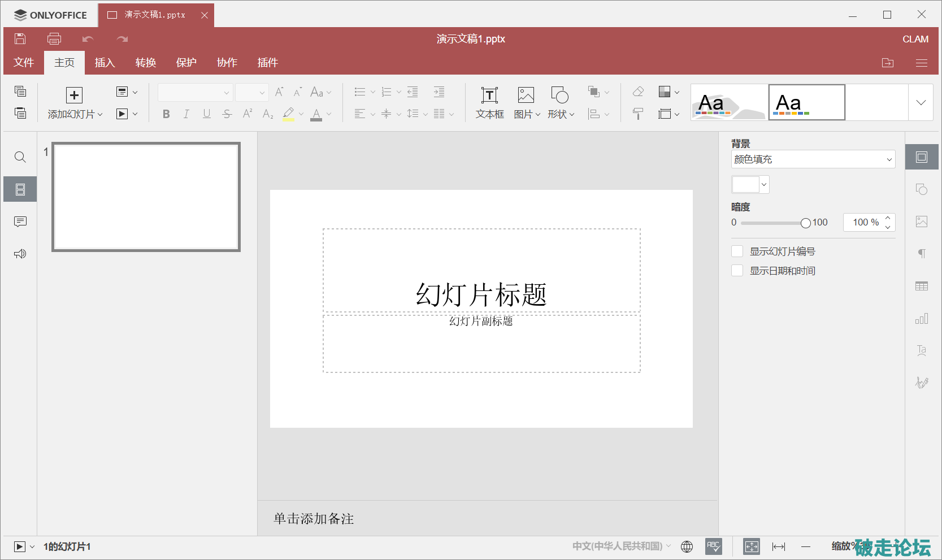Open the font name dropdown

coord(196,93)
